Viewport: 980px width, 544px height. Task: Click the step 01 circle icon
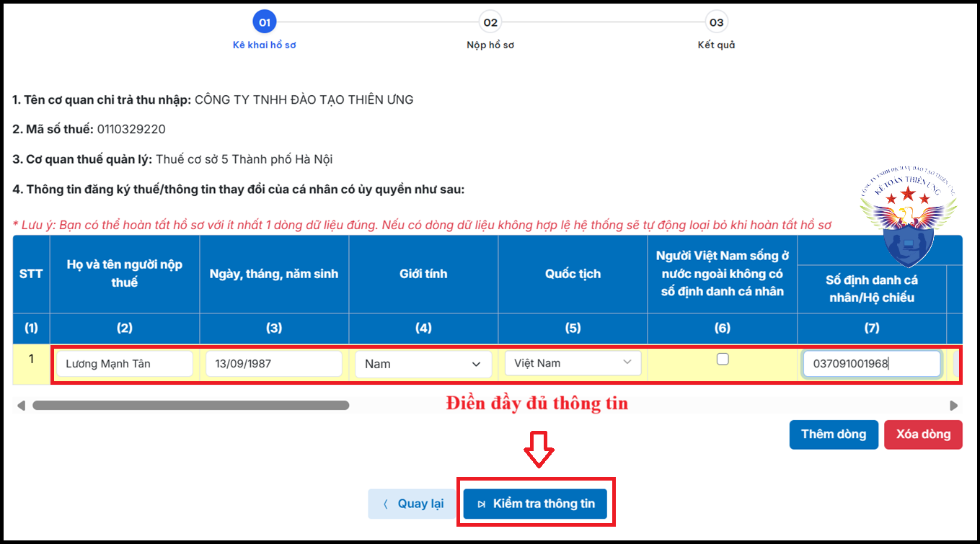264,22
